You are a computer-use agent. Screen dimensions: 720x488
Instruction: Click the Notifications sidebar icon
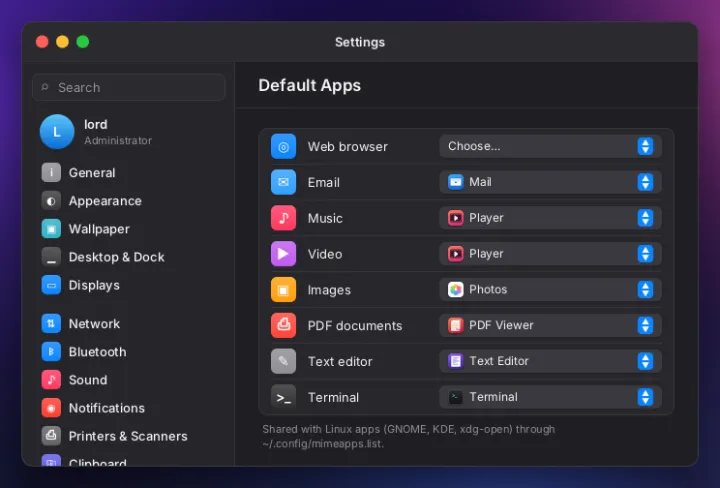(x=51, y=408)
